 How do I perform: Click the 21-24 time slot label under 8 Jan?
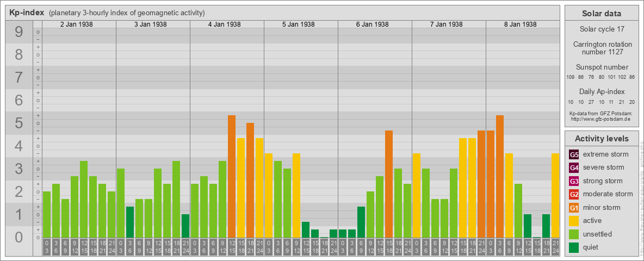tap(555, 247)
